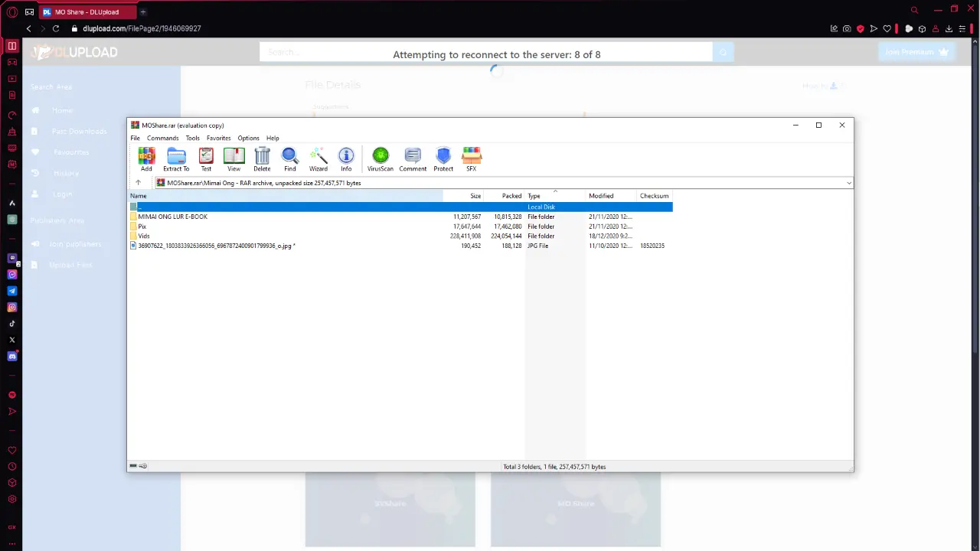This screenshot has width=980, height=551.
Task: Click the browser search magnifier icon
Action: pyautogui.click(x=914, y=10)
